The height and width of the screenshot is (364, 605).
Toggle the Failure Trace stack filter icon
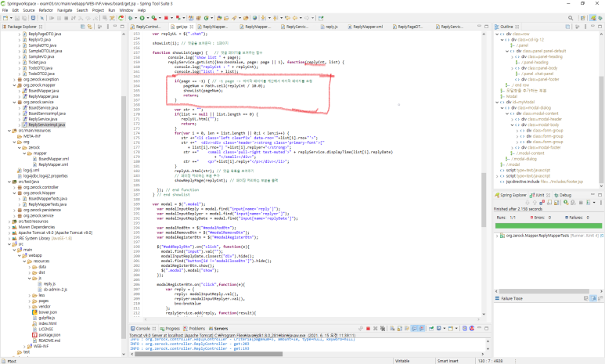593,298
